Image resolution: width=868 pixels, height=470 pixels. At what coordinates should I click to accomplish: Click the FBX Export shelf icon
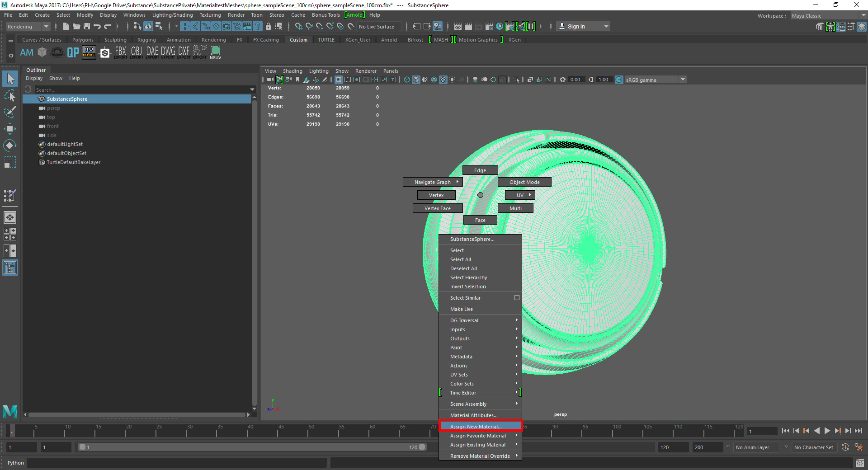pyautogui.click(x=120, y=52)
